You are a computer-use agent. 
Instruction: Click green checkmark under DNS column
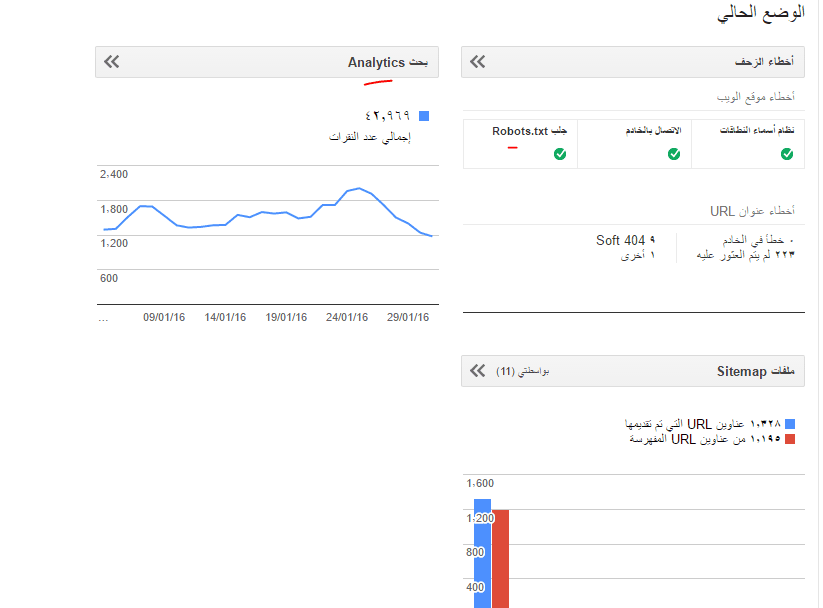787,154
